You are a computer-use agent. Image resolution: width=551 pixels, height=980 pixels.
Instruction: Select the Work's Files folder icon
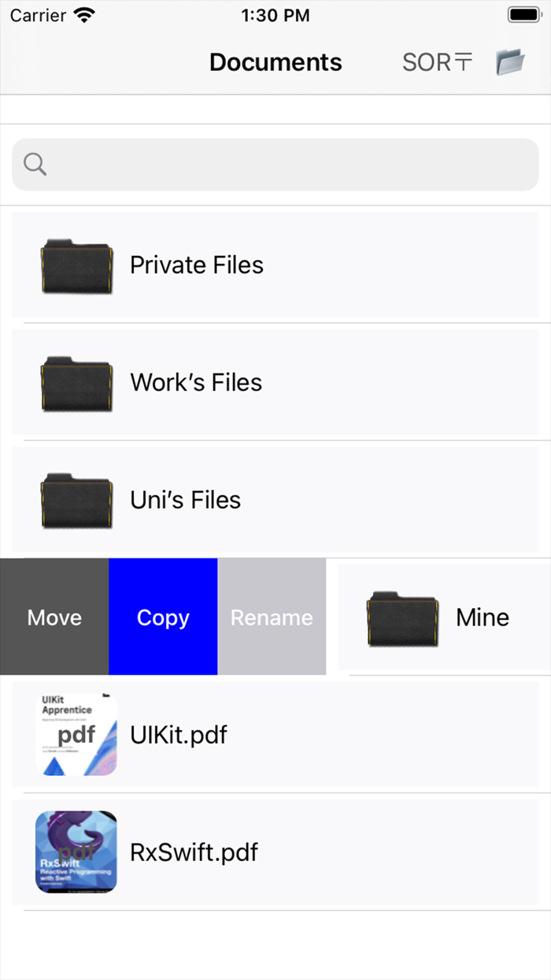click(76, 382)
